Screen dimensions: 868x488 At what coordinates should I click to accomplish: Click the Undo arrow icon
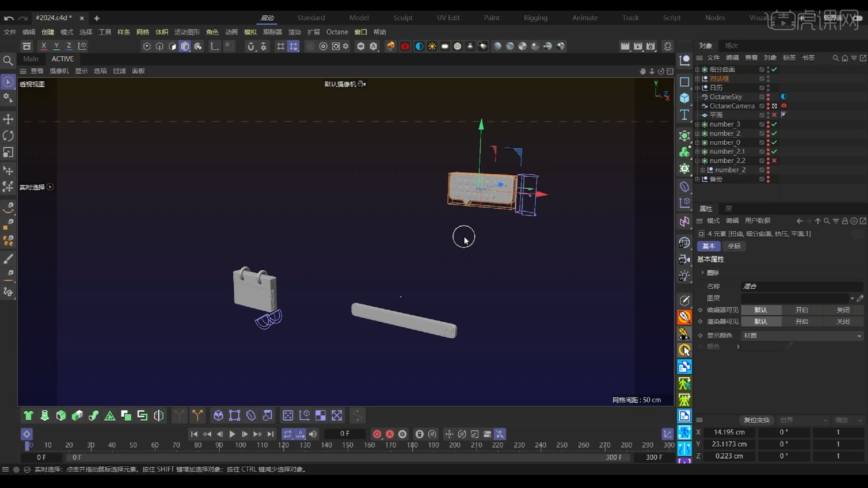click(x=9, y=18)
